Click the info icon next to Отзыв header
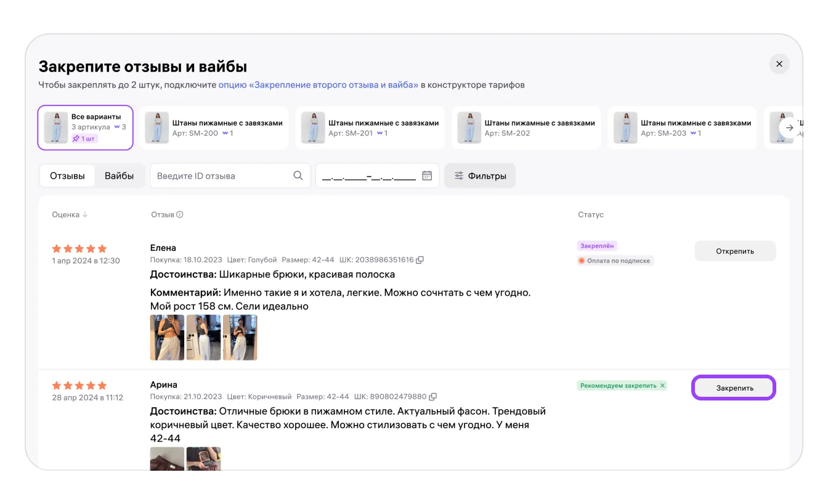The width and height of the screenshot is (828, 504). point(180,215)
